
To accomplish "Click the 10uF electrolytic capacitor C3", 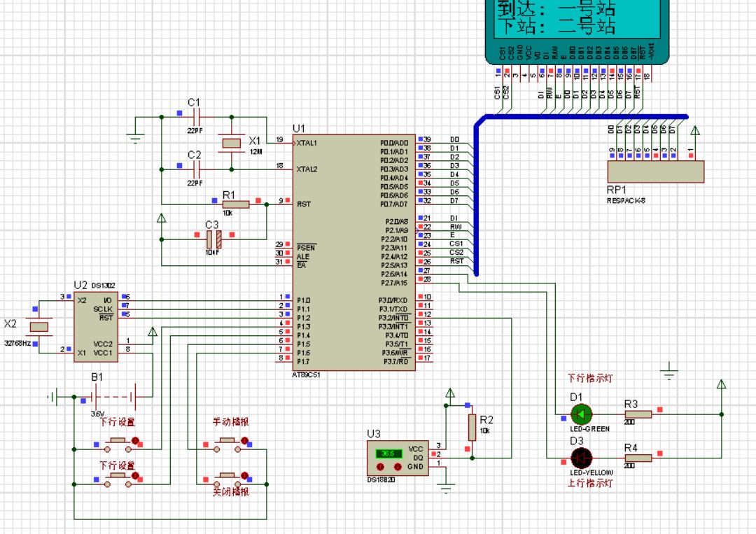I will pyautogui.click(x=214, y=240).
